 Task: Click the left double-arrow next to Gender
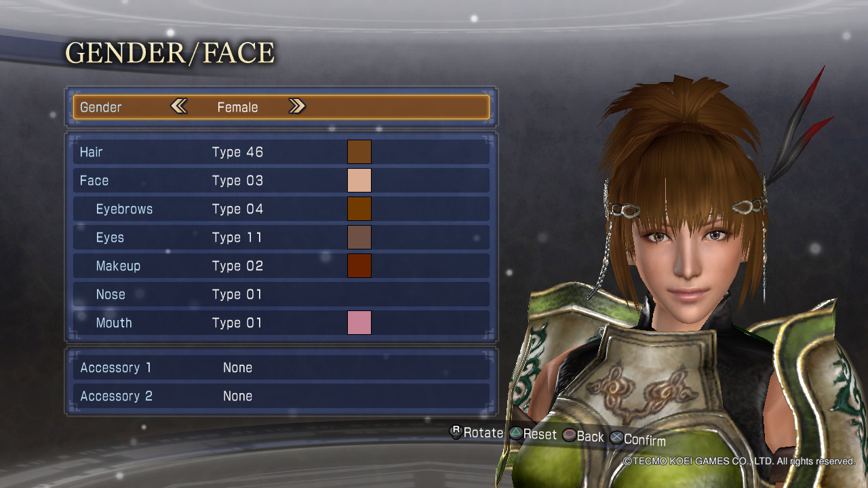click(178, 106)
